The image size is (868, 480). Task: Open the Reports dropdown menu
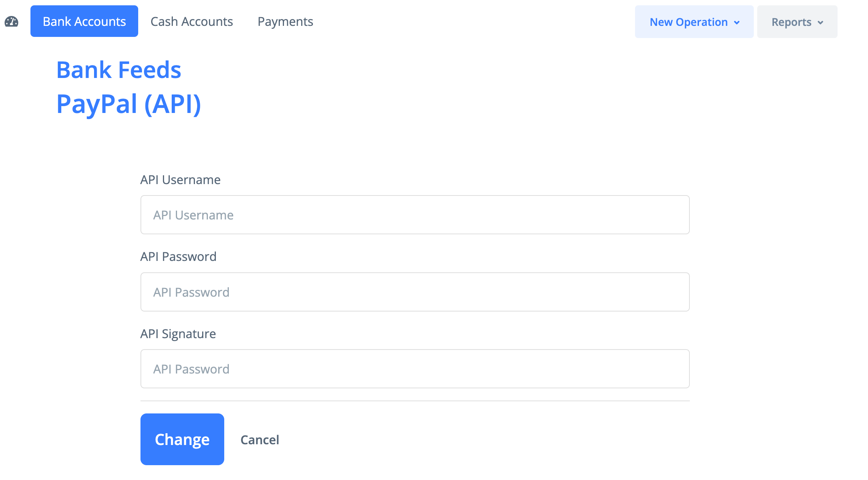point(797,22)
